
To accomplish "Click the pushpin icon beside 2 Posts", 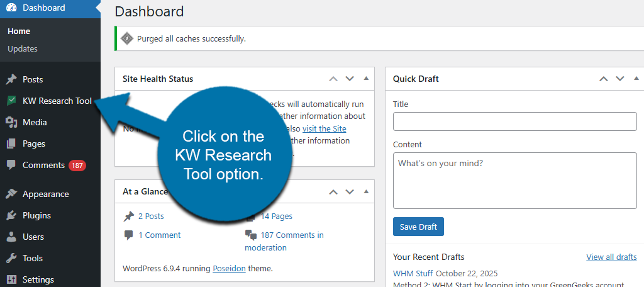I will [128, 217].
